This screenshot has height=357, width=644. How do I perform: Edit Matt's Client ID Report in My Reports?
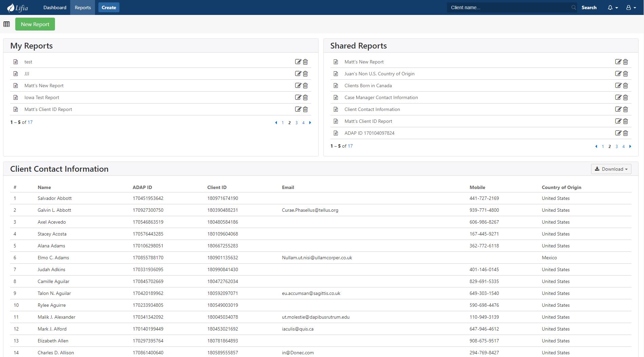(298, 109)
